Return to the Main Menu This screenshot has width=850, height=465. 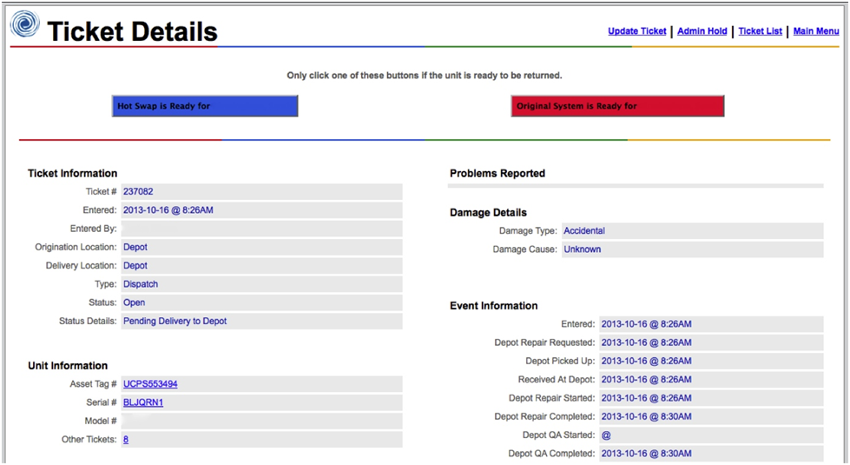pos(816,31)
